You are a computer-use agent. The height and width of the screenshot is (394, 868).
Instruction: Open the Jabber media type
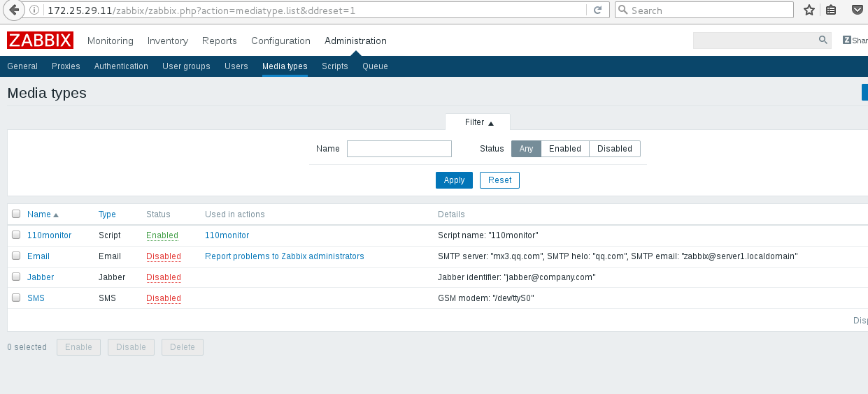(41, 277)
